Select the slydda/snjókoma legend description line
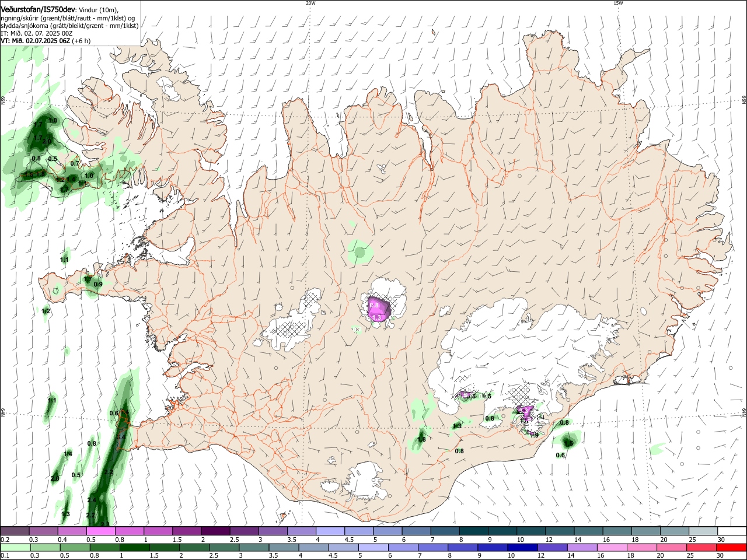 coord(69,26)
